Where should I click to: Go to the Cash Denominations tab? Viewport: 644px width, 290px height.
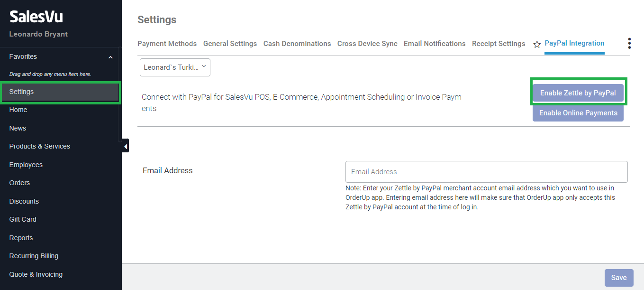(x=297, y=44)
